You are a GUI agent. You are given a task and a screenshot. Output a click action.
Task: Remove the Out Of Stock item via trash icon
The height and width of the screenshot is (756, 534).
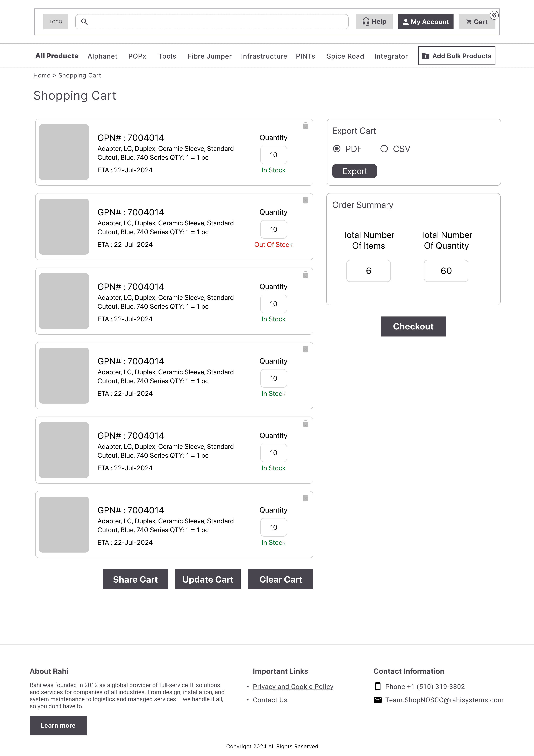305,200
